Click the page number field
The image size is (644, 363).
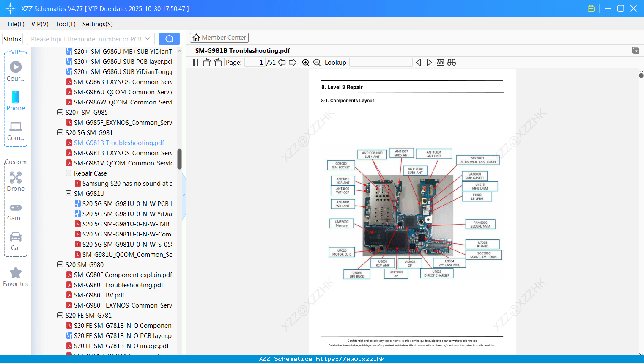[255, 63]
